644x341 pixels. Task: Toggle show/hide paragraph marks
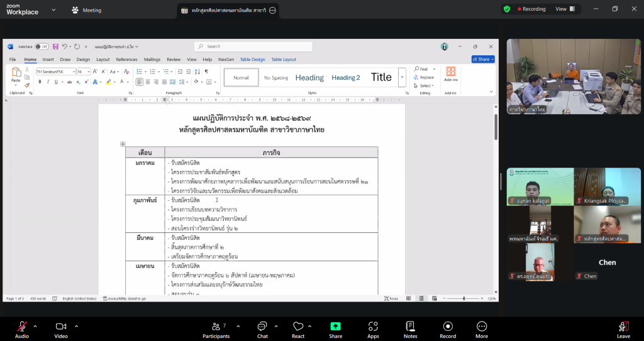point(206,72)
